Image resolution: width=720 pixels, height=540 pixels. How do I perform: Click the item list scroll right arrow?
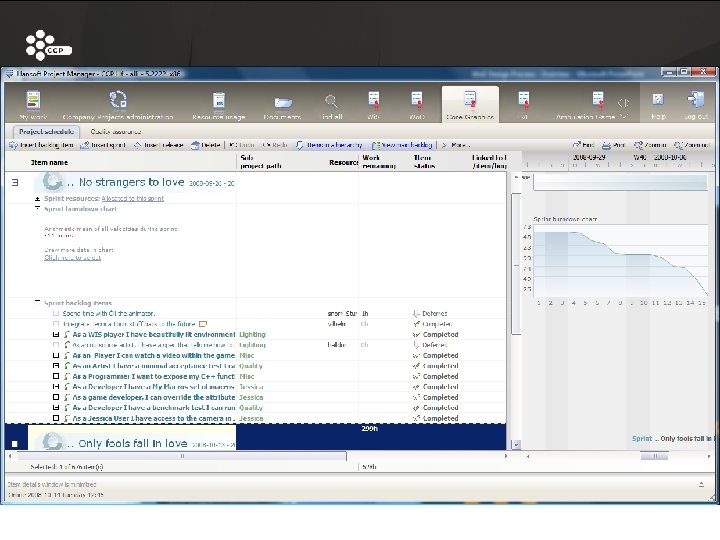(506, 456)
